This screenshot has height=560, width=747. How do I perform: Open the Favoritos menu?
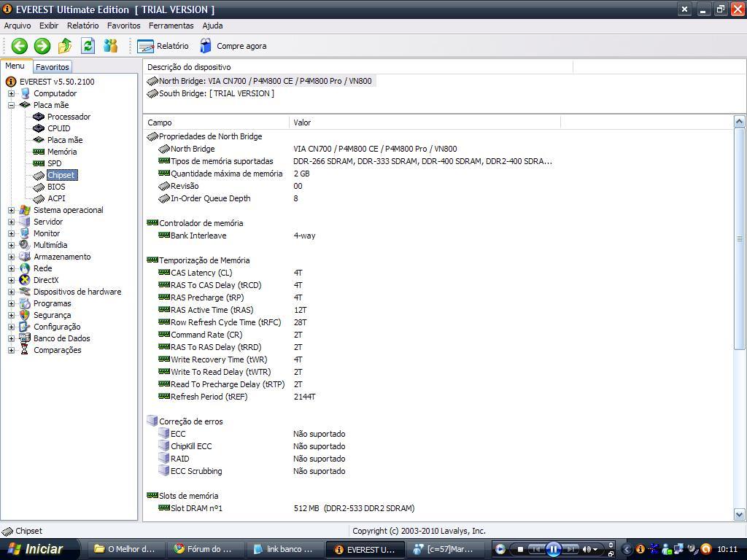(124, 26)
